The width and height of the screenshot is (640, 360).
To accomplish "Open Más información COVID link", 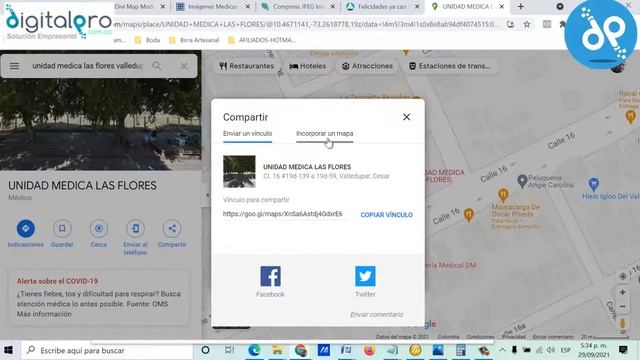I will 44,314.
